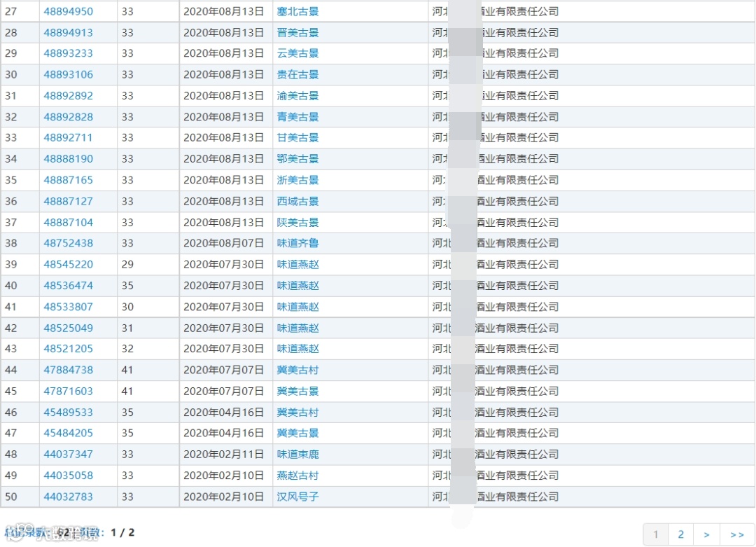Go to page 2 of results
Viewport: 756px width, 547px height.
tap(681, 534)
